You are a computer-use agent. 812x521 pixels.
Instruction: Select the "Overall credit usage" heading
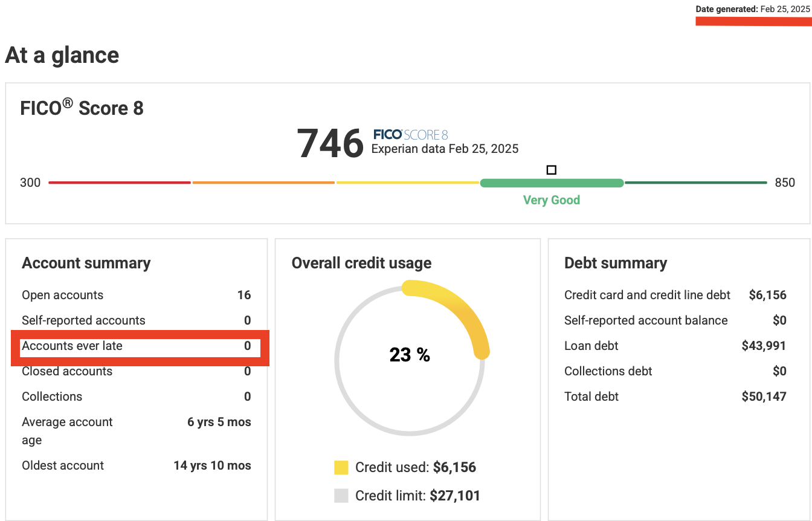pos(361,263)
